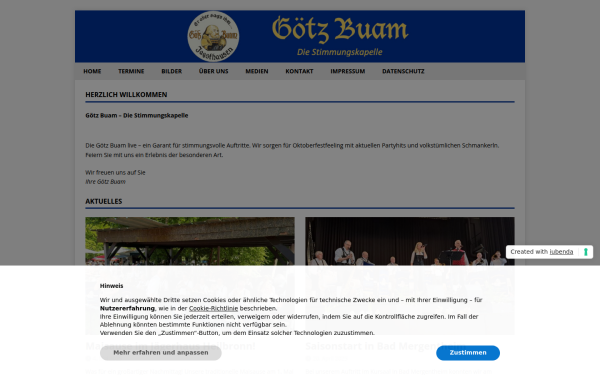Click the HERZLICH WILLKOMMEN heading
Screen dimensions: 600x375
[126, 95]
